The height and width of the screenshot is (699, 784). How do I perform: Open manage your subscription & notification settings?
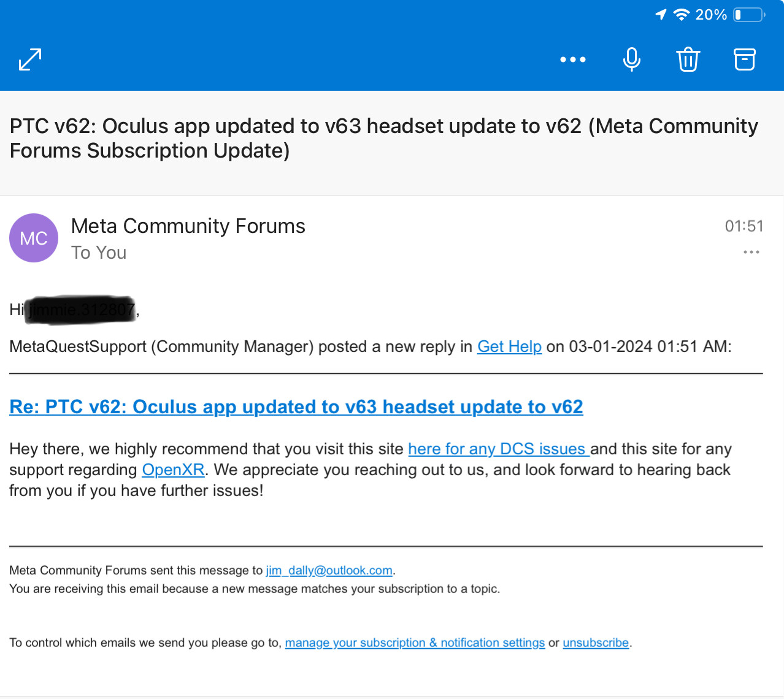point(415,643)
